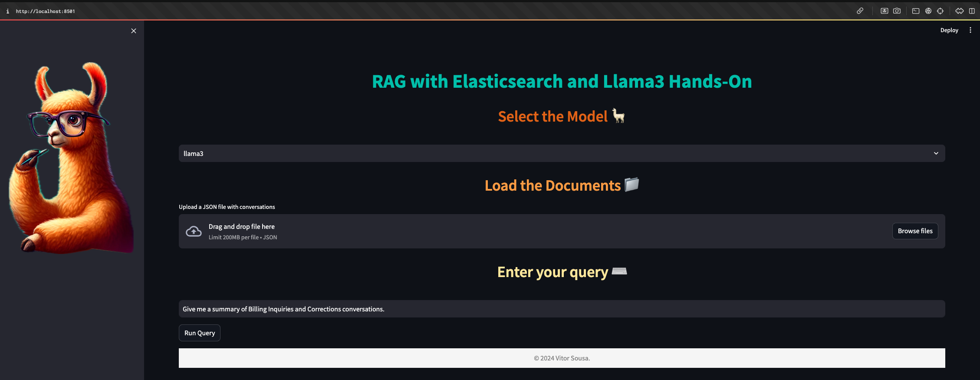Image resolution: width=980 pixels, height=380 pixels.
Task: Click the globe network icon
Action: [928, 11]
